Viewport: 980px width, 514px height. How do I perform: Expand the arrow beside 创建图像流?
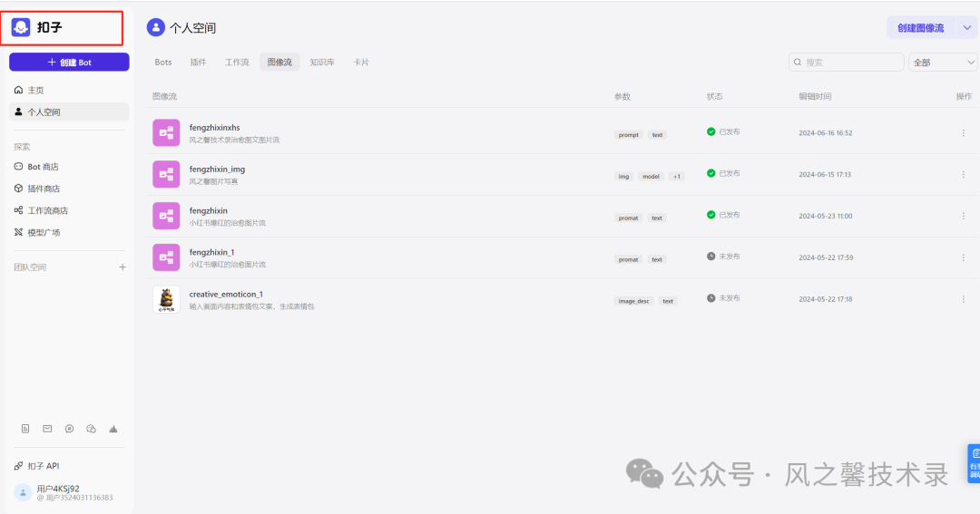tap(967, 28)
